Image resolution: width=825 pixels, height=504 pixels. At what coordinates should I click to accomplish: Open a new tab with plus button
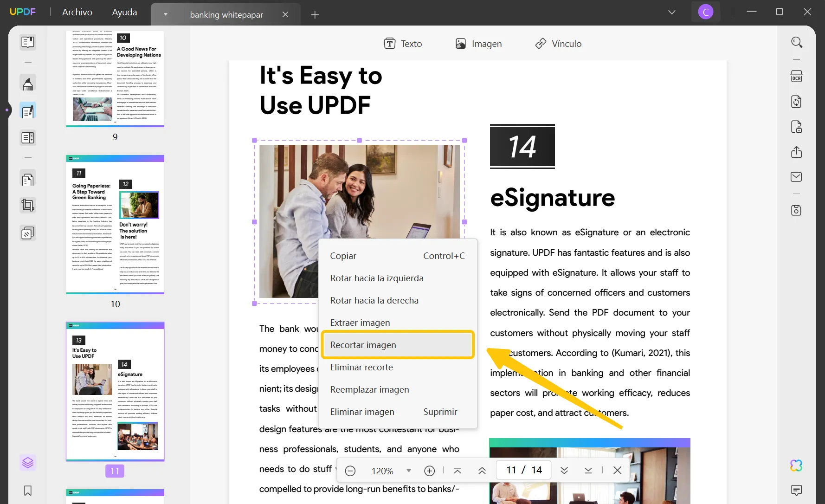(315, 15)
